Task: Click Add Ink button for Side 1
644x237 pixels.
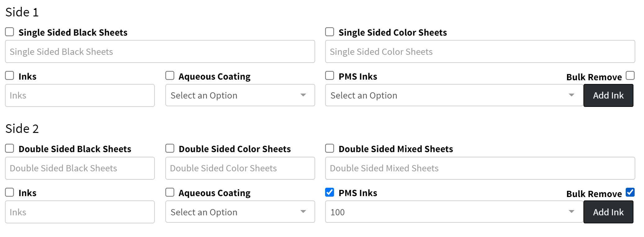Action: [608, 95]
